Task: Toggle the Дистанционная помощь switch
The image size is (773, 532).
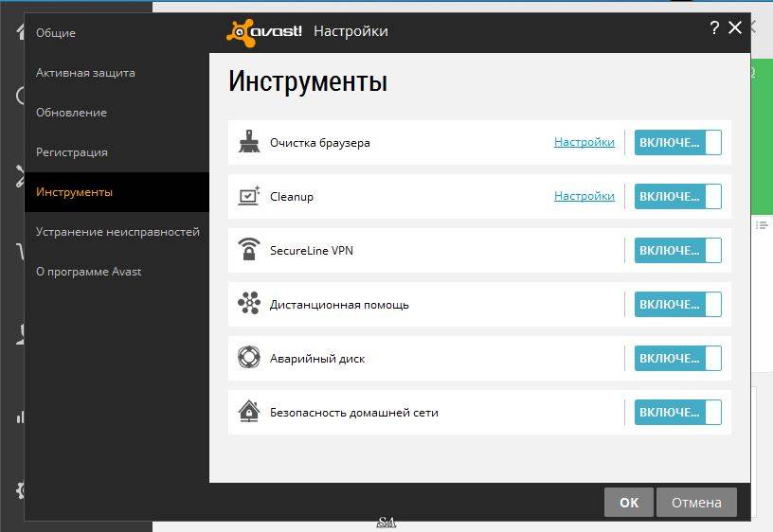Action: click(x=678, y=305)
